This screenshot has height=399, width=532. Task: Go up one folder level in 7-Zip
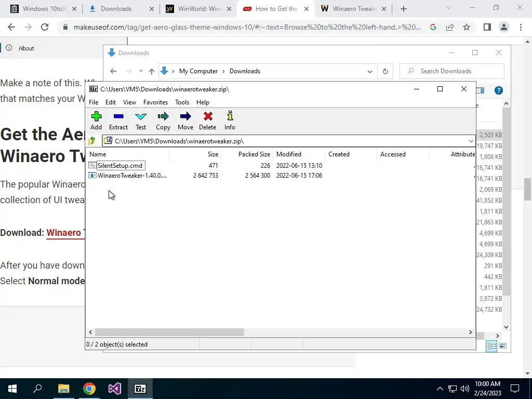(x=92, y=141)
